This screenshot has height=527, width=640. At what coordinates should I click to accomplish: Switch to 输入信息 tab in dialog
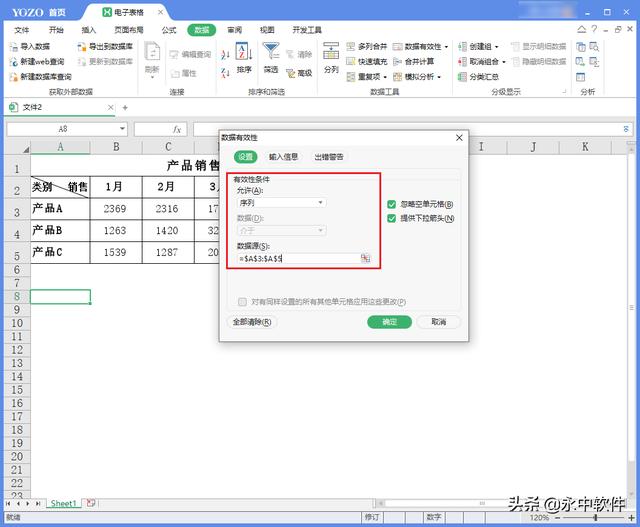tap(283, 156)
